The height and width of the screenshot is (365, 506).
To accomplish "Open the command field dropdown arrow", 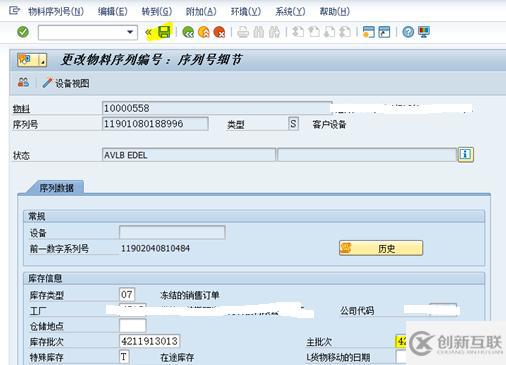I will 130,32.
